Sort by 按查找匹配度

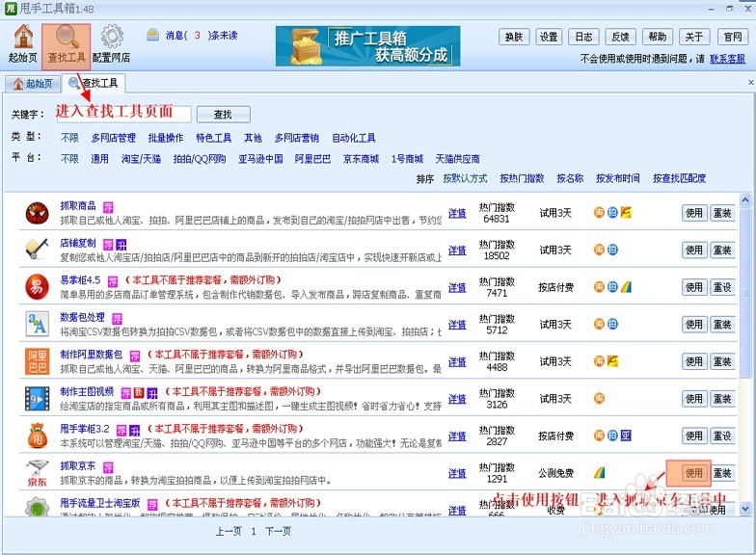pos(679,179)
